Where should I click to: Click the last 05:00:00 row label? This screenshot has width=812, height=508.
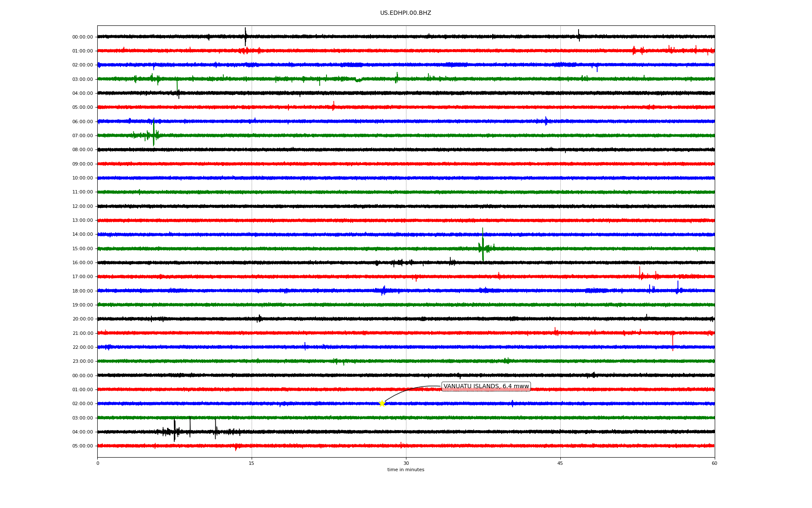82,446
